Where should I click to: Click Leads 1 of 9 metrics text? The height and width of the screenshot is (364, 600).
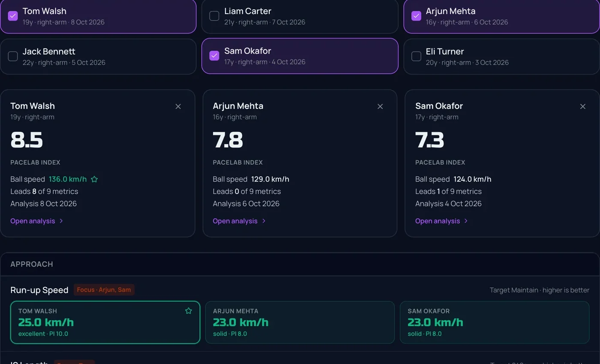pyautogui.click(x=448, y=191)
